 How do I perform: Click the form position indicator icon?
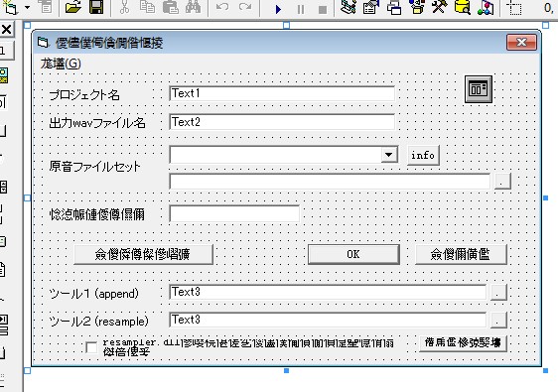pyautogui.click(x=514, y=8)
